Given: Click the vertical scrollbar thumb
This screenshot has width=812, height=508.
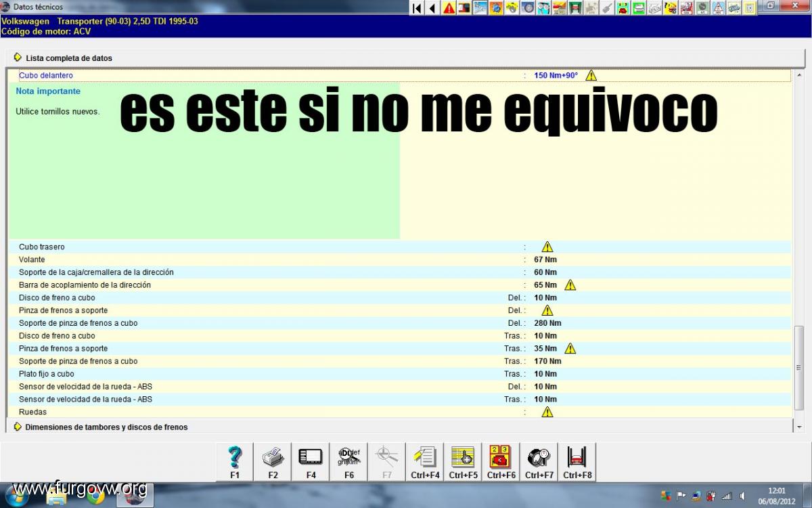Looking at the screenshot, I should point(799,368).
